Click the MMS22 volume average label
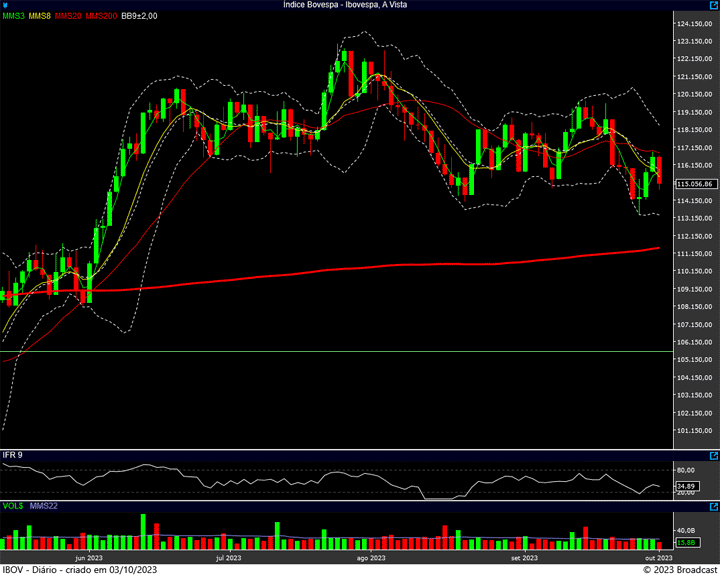The image size is (720, 575). pyautogui.click(x=44, y=505)
